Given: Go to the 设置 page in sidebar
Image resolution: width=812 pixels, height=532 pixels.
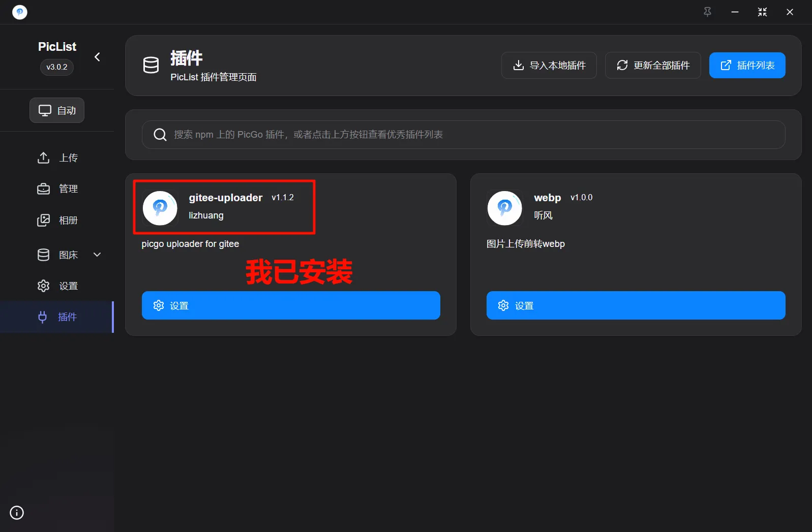Looking at the screenshot, I should 57,286.
